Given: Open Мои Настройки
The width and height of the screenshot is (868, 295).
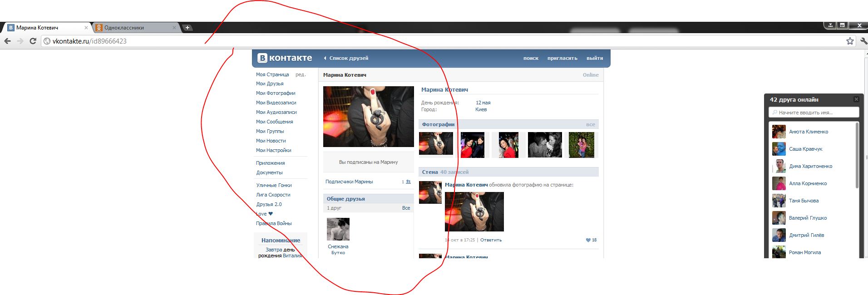Looking at the screenshot, I should (x=273, y=150).
